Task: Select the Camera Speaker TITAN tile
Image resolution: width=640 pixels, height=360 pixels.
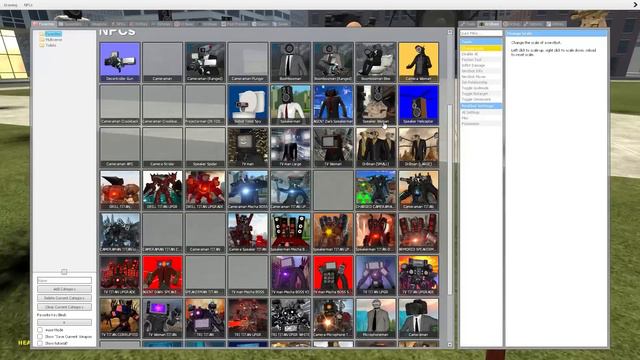Action: click(x=248, y=233)
